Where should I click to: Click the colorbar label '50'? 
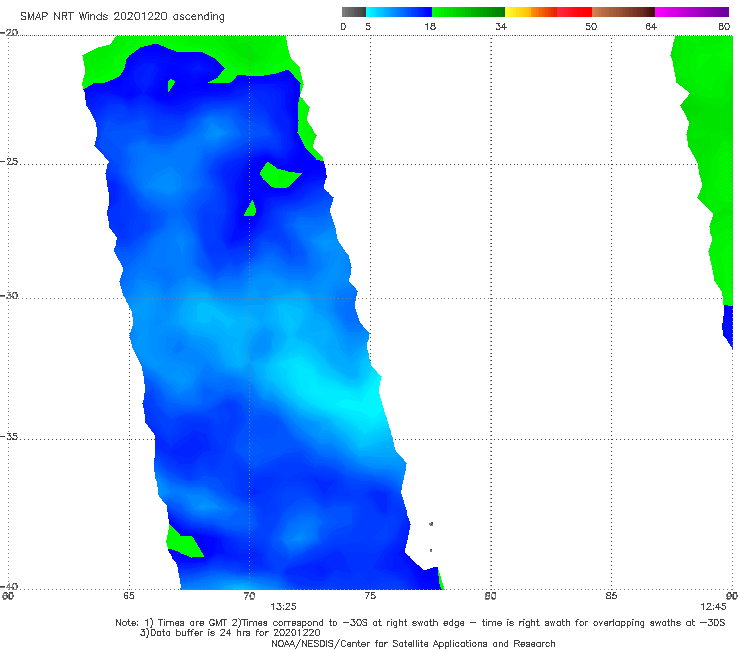click(x=591, y=27)
